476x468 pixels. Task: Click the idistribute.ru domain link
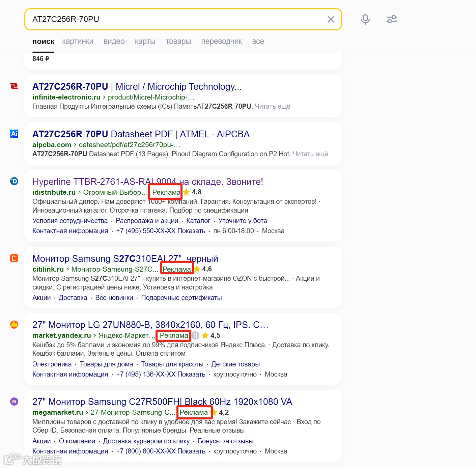coord(54,192)
